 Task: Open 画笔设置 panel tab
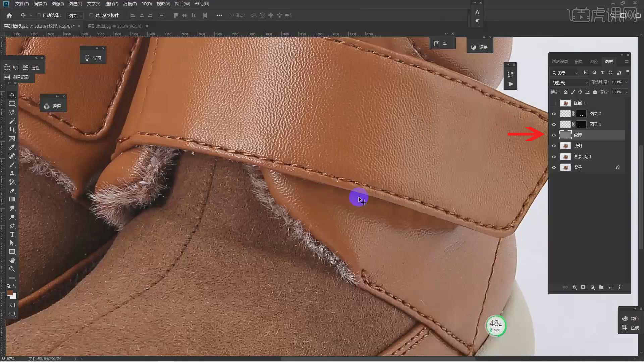560,61
